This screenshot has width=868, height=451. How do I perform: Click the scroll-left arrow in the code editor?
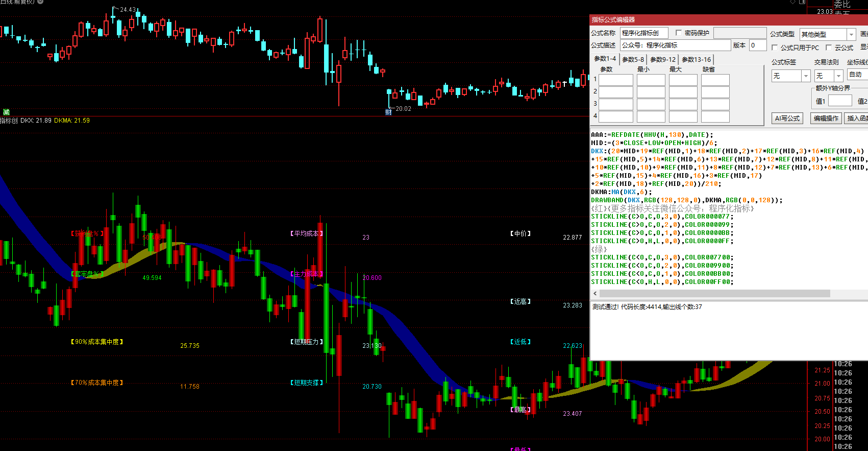(595, 294)
